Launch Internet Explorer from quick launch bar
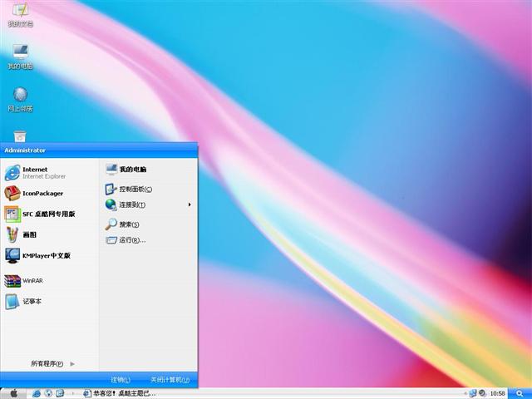 [37, 393]
